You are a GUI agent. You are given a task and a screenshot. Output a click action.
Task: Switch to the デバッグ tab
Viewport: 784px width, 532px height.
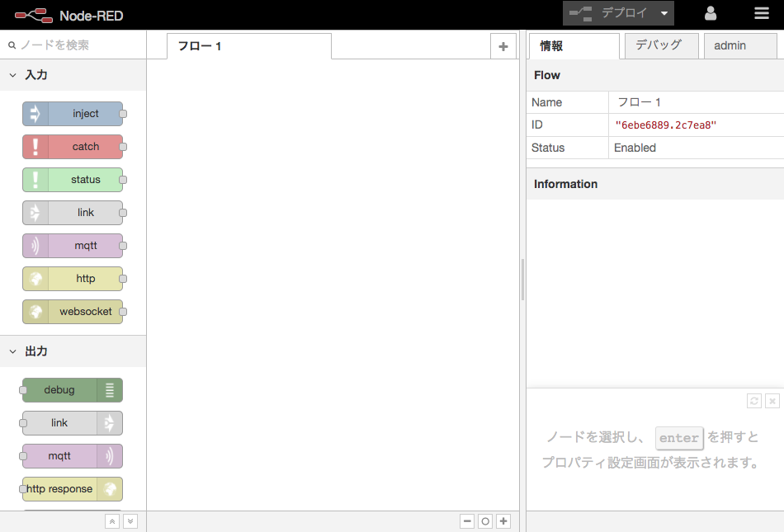coord(662,45)
